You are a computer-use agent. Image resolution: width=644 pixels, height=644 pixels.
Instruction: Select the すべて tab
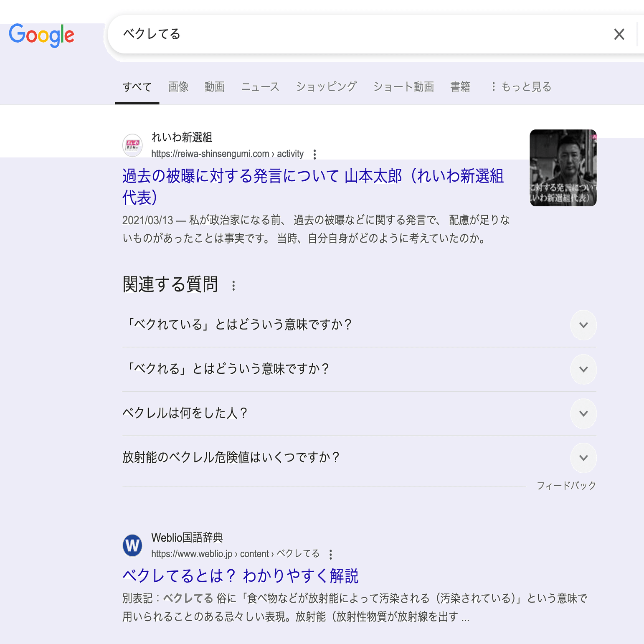coord(137,87)
